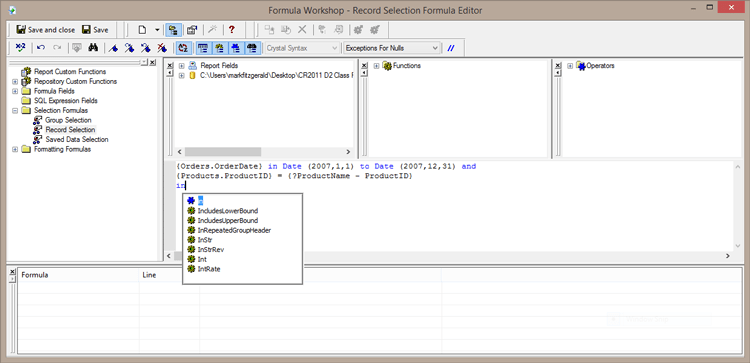The height and width of the screenshot is (363, 750).
Task: Choose InStrRev from autocomplete list
Action: [210, 249]
